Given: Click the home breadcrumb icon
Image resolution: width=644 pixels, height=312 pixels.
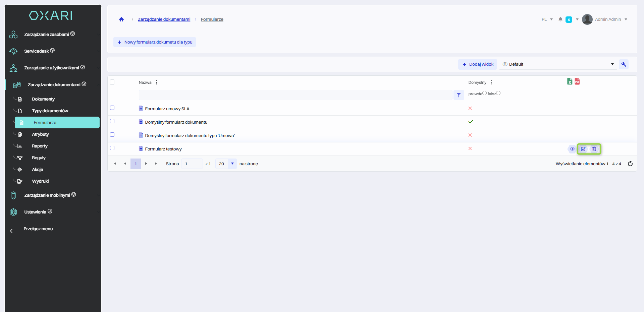Looking at the screenshot, I should pyautogui.click(x=121, y=19).
